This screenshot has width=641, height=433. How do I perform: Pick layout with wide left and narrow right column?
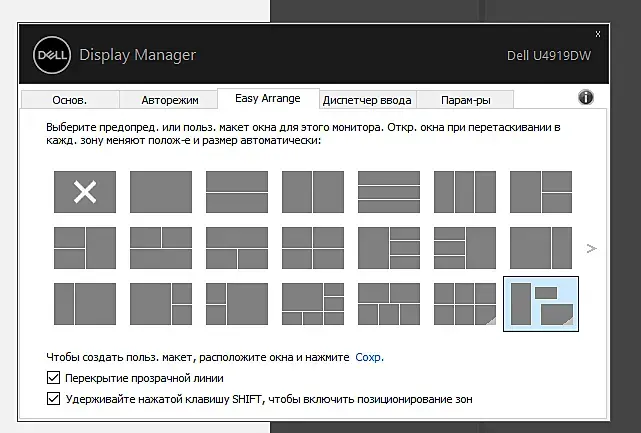click(x=541, y=248)
